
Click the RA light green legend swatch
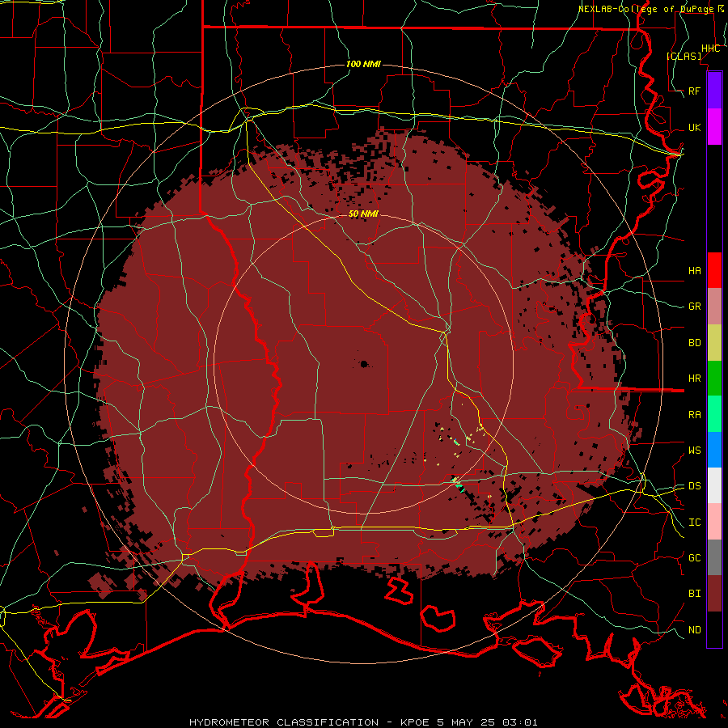point(714,414)
